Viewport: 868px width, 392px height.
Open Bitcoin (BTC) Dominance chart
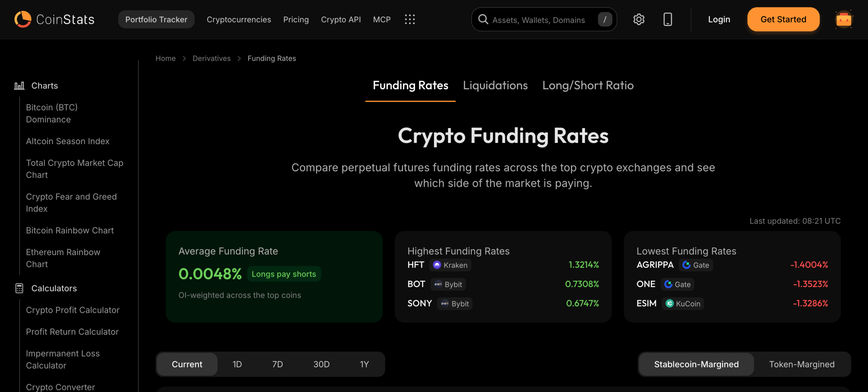[52, 113]
